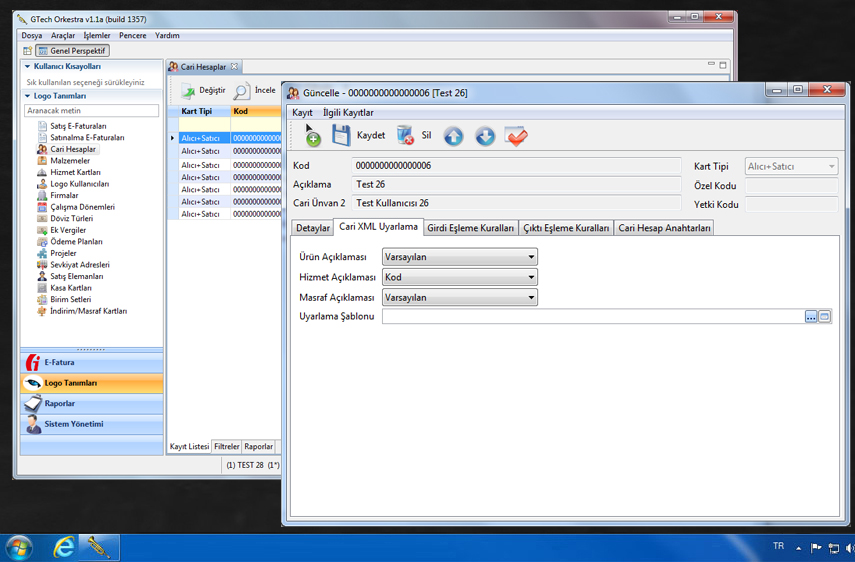Maximize the Cari Hesaplar view panel
Image resolution: width=855 pixels, height=562 pixels.
(723, 65)
